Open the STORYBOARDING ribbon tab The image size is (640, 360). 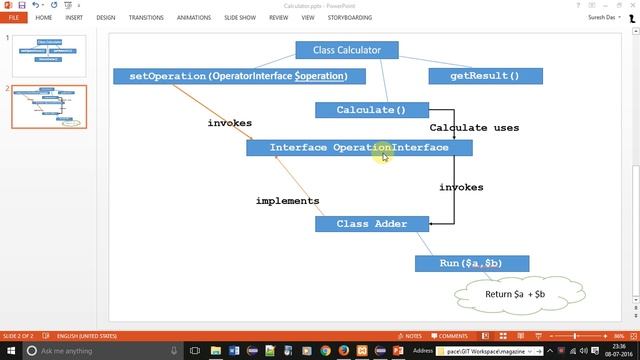[x=350, y=18]
